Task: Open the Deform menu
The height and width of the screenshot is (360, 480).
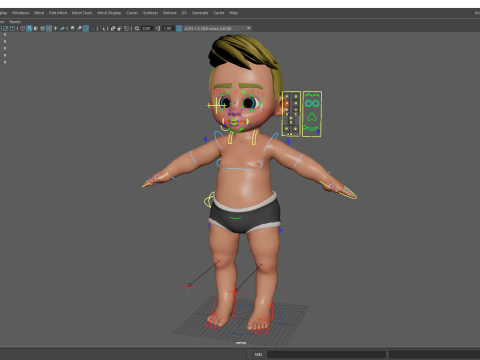Action: [169, 13]
